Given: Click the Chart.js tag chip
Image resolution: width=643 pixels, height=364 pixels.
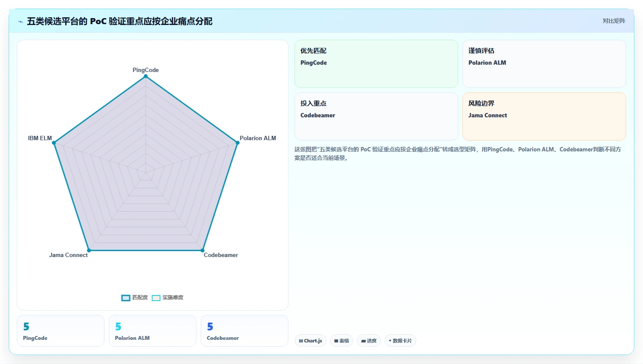Looking at the screenshot, I should [x=310, y=341].
